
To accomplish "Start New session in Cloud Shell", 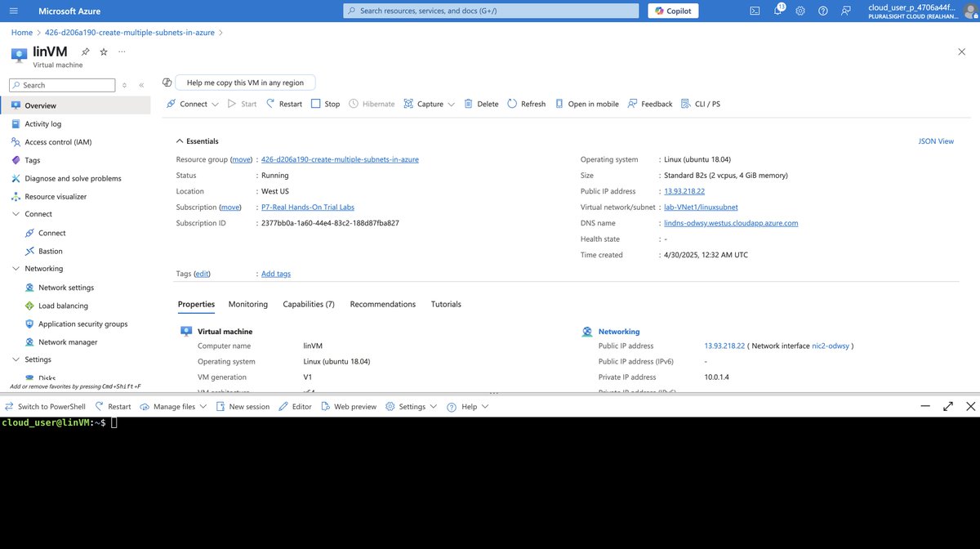I will [243, 407].
